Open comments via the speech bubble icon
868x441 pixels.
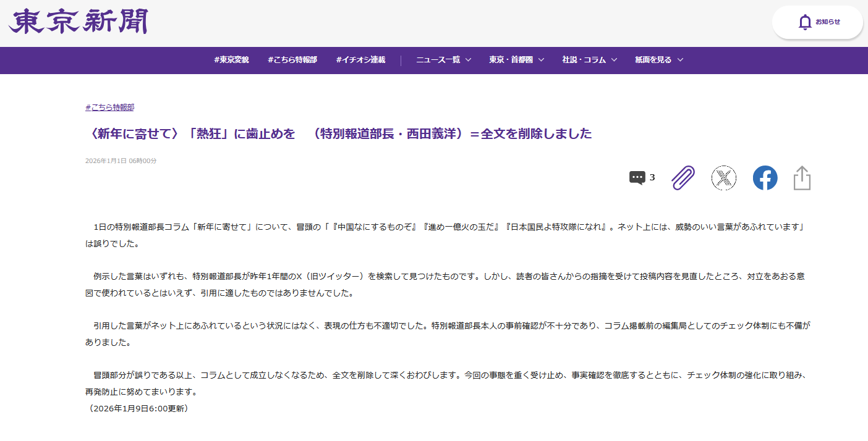[637, 178]
